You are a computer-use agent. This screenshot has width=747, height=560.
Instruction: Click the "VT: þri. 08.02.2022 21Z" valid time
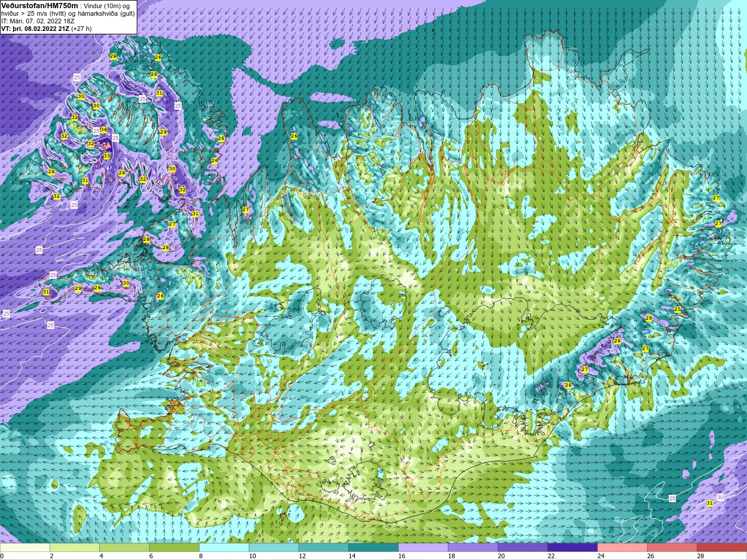[35, 28]
